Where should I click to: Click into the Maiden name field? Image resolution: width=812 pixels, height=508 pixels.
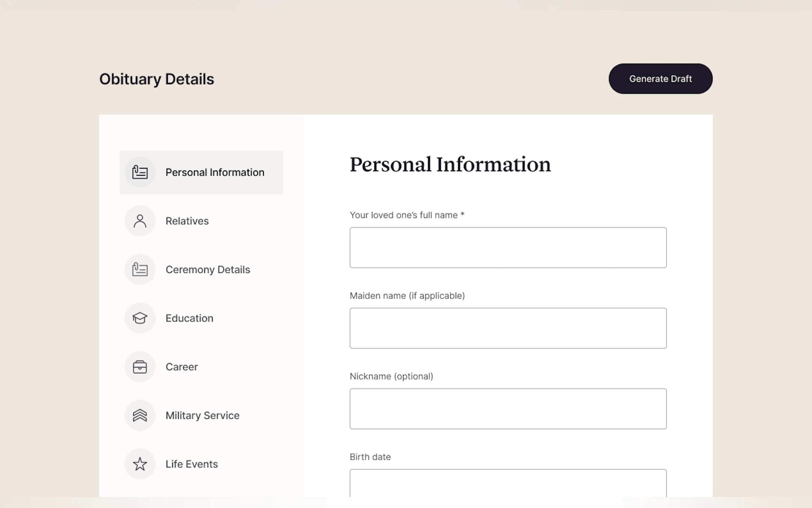pyautogui.click(x=508, y=328)
